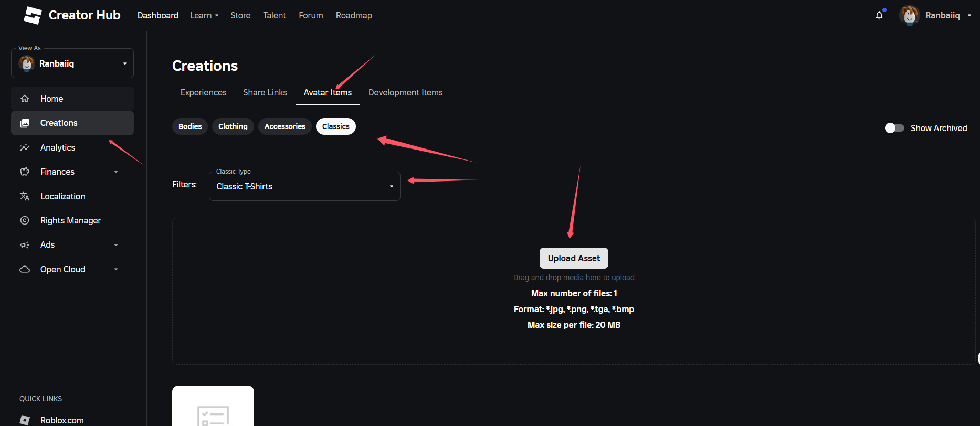Select the Accessories filter chip
The height and width of the screenshot is (426, 980).
(x=284, y=126)
